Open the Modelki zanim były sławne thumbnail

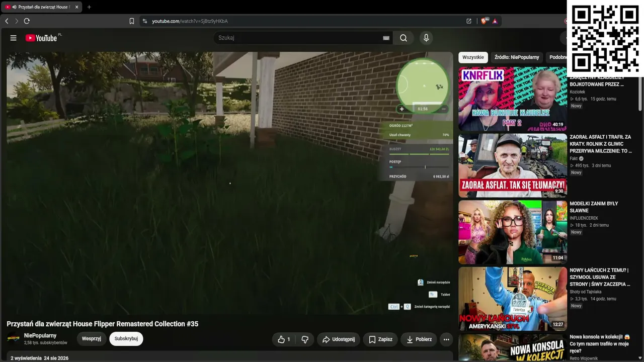pyautogui.click(x=513, y=232)
